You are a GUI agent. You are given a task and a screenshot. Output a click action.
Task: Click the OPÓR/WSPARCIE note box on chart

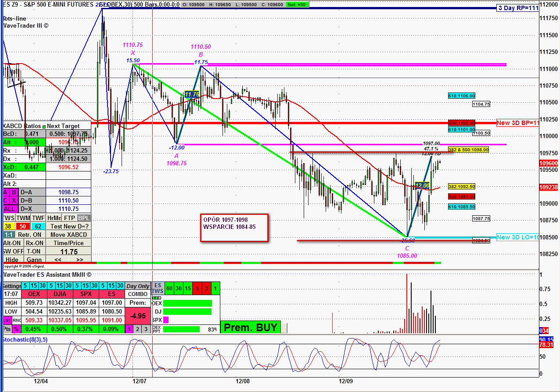point(234,228)
